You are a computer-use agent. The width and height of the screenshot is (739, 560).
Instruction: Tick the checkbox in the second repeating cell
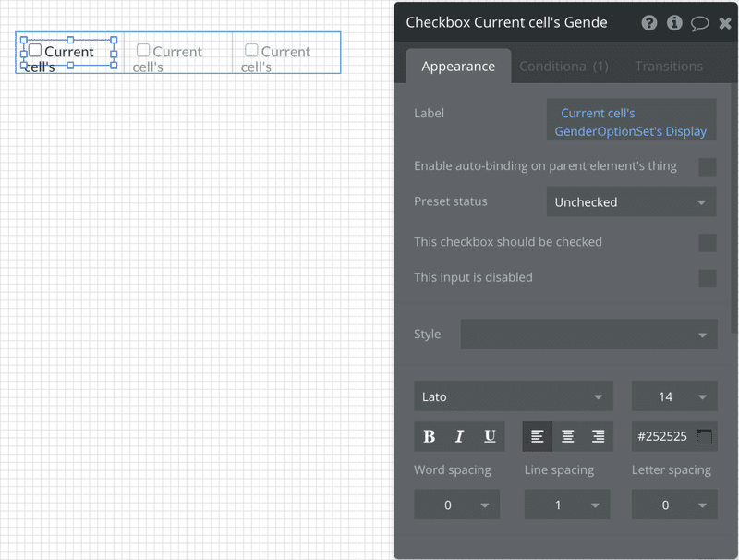coord(143,50)
